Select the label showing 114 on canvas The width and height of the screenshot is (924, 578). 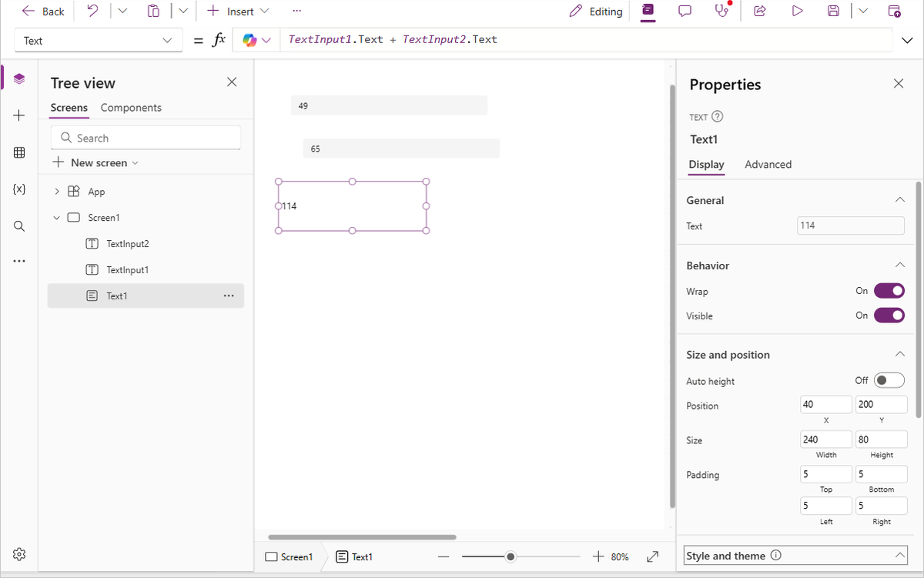click(352, 206)
